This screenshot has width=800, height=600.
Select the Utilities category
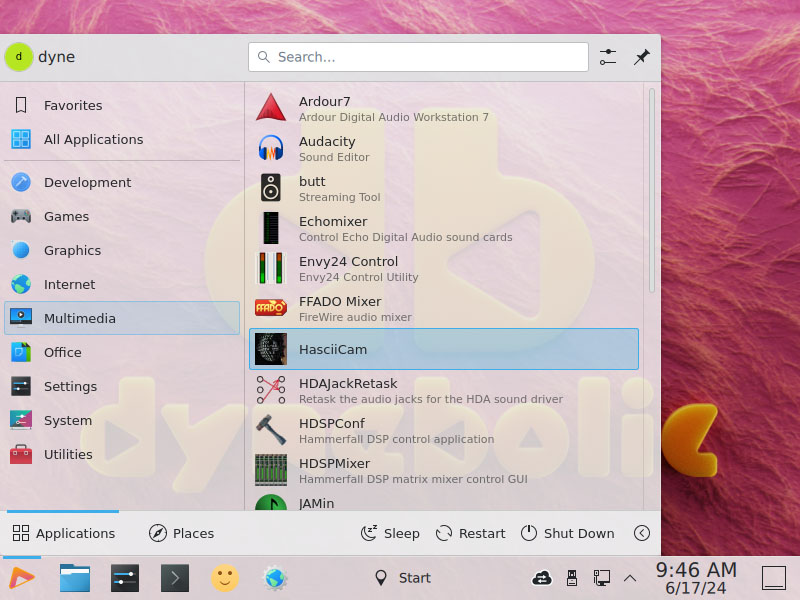122,454
